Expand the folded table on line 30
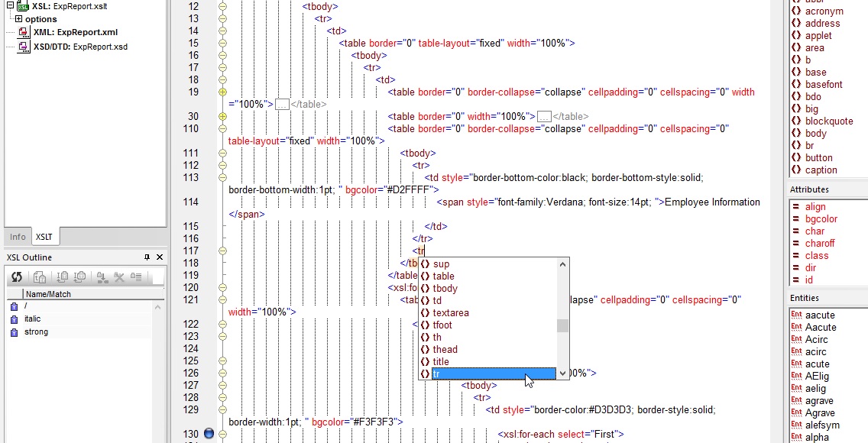 click(222, 117)
